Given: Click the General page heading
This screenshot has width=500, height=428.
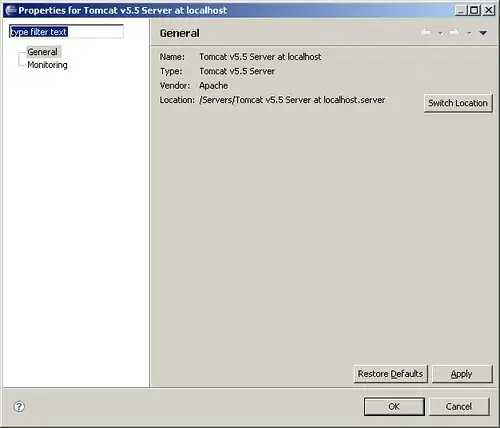Looking at the screenshot, I should tap(180, 33).
